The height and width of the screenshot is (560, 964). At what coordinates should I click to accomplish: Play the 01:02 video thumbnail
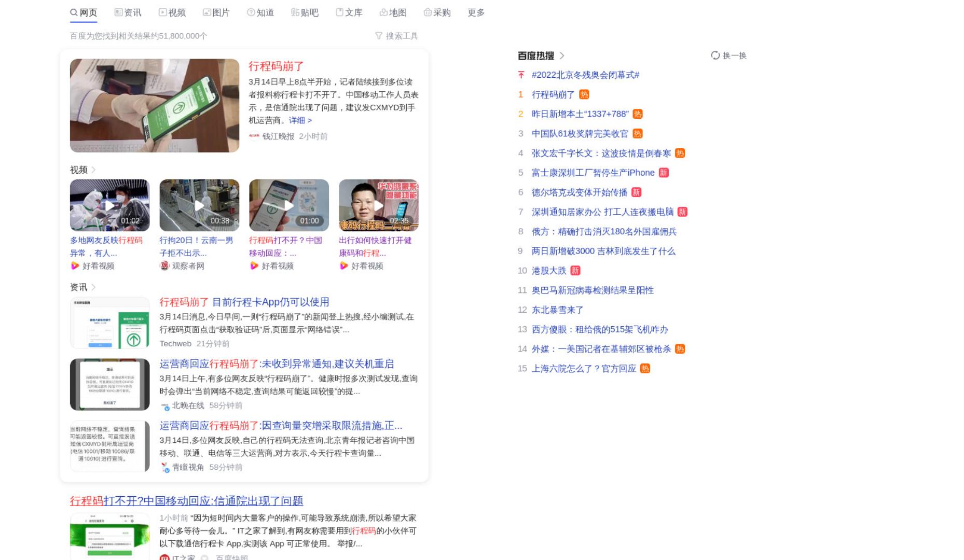(109, 205)
